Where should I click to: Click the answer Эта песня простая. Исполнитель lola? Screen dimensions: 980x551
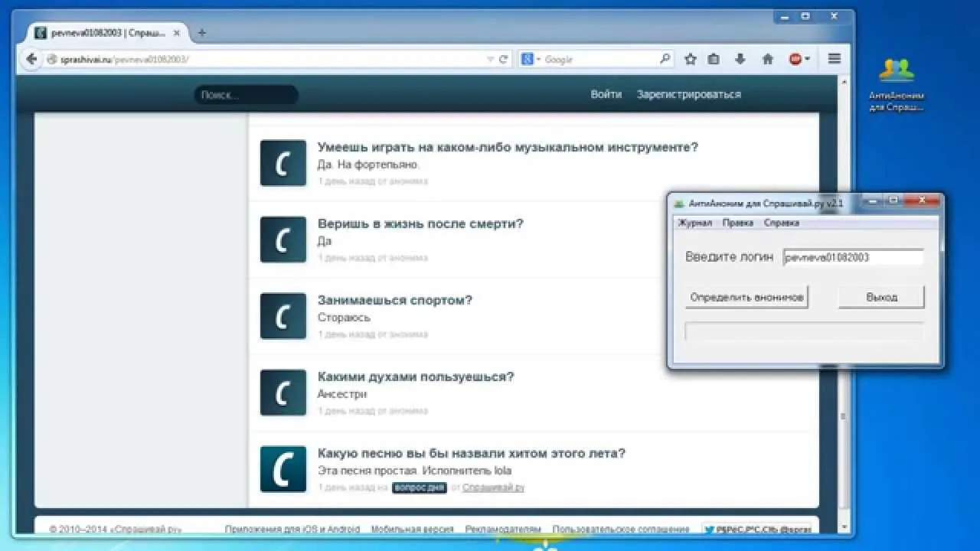(414, 471)
